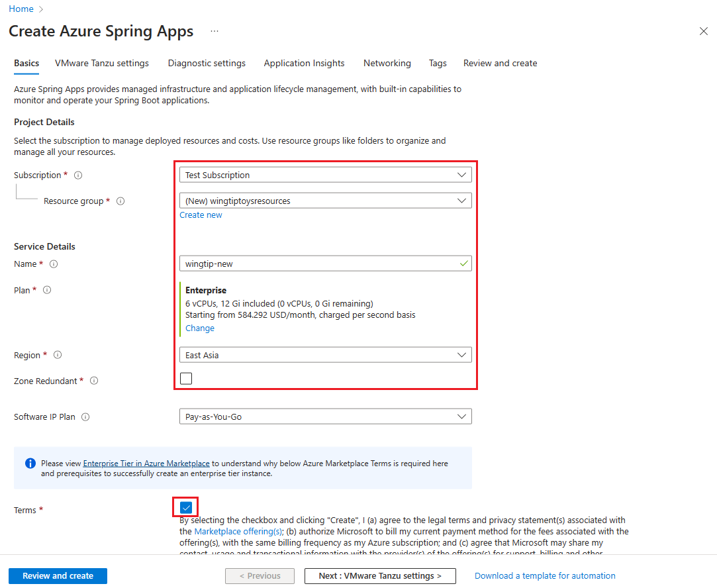Open the Application Insights tab
Image resolution: width=717 pixels, height=588 pixels.
(304, 63)
